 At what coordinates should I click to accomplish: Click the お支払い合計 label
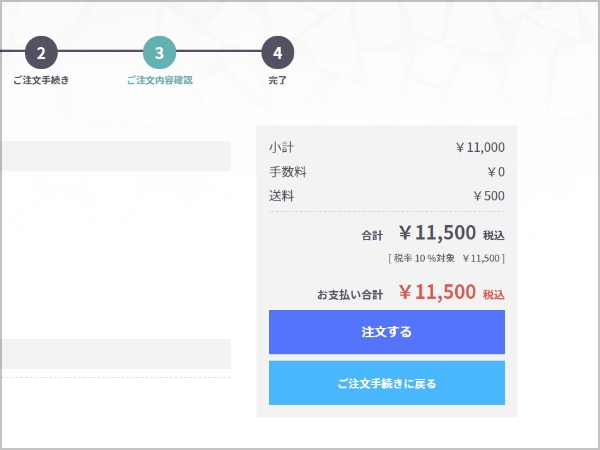pos(350,295)
